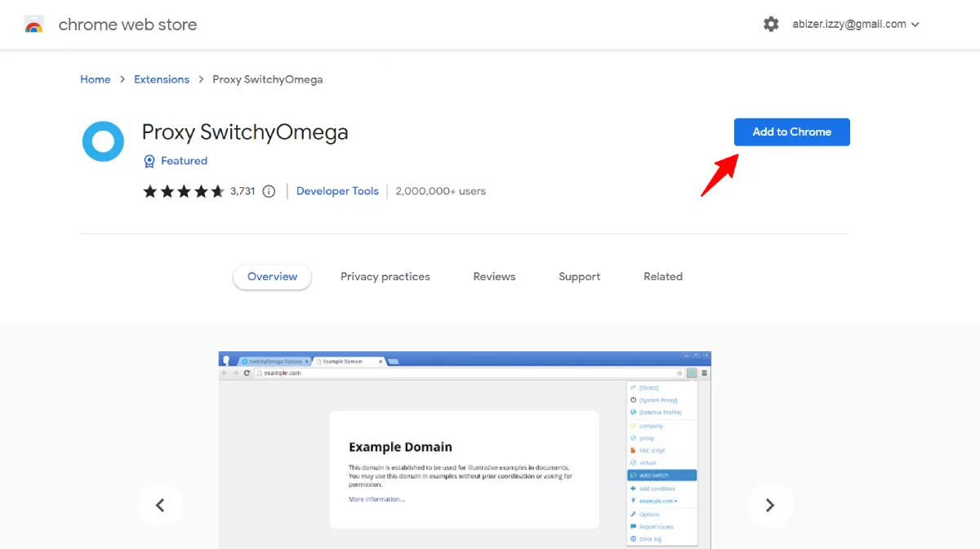
Task: View the Related tab
Action: click(x=663, y=277)
